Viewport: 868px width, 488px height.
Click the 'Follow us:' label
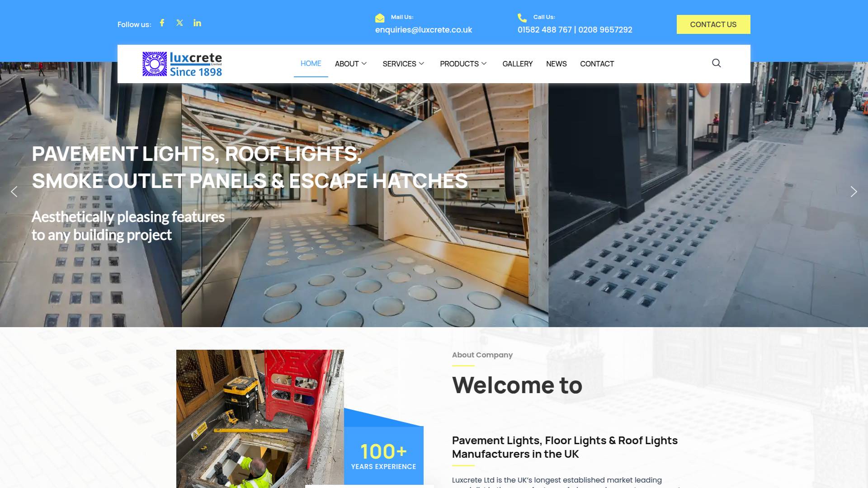(134, 24)
